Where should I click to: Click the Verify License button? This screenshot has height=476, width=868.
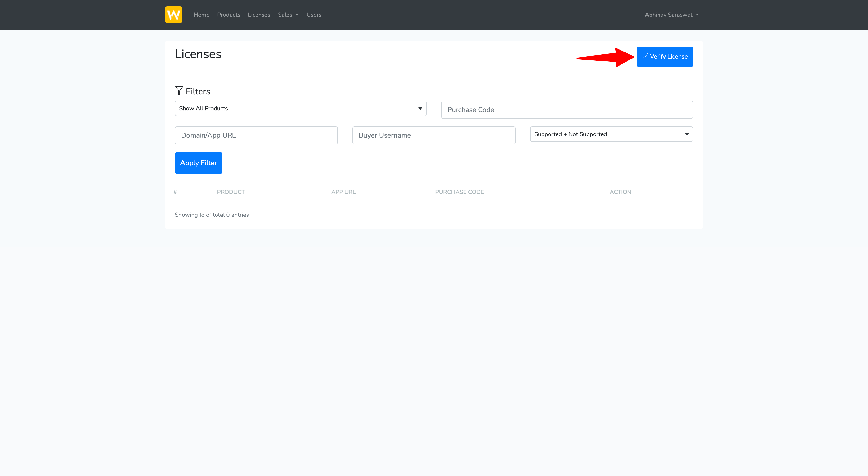click(665, 57)
